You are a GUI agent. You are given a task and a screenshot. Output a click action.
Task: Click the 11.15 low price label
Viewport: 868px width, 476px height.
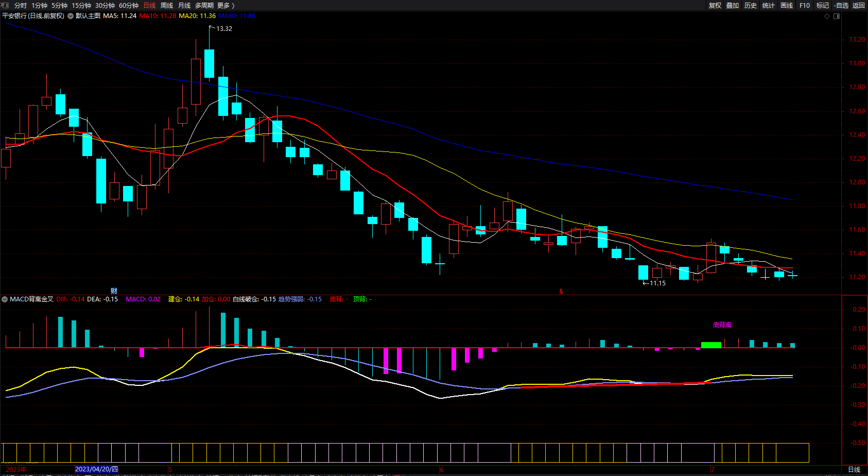(x=657, y=283)
